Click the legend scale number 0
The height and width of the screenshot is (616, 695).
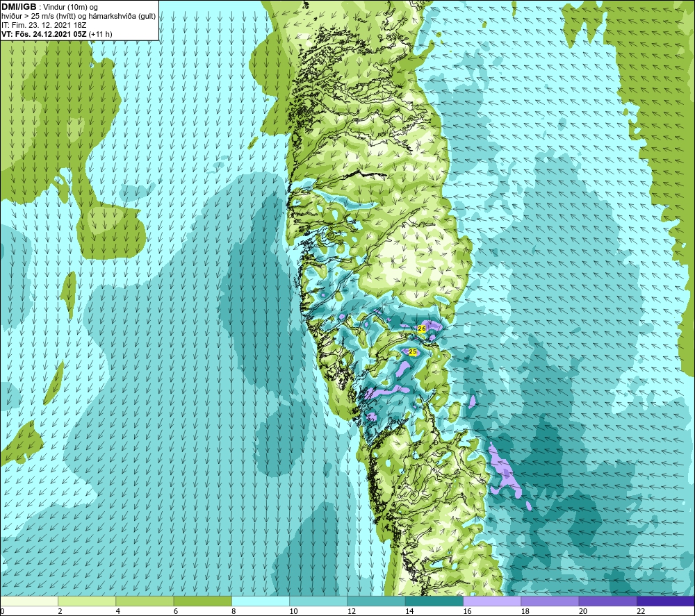(2, 612)
